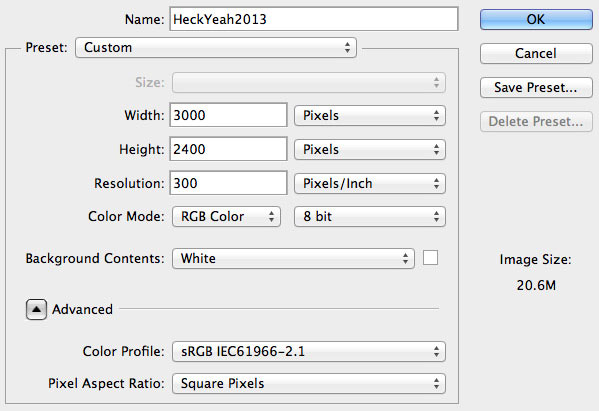Click the Resolution field showing 300

pyautogui.click(x=228, y=183)
